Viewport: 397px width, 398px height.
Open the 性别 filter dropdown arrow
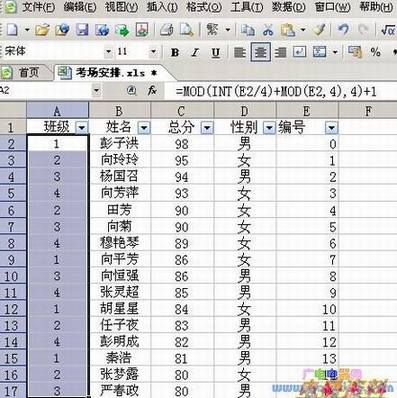[x=269, y=128]
